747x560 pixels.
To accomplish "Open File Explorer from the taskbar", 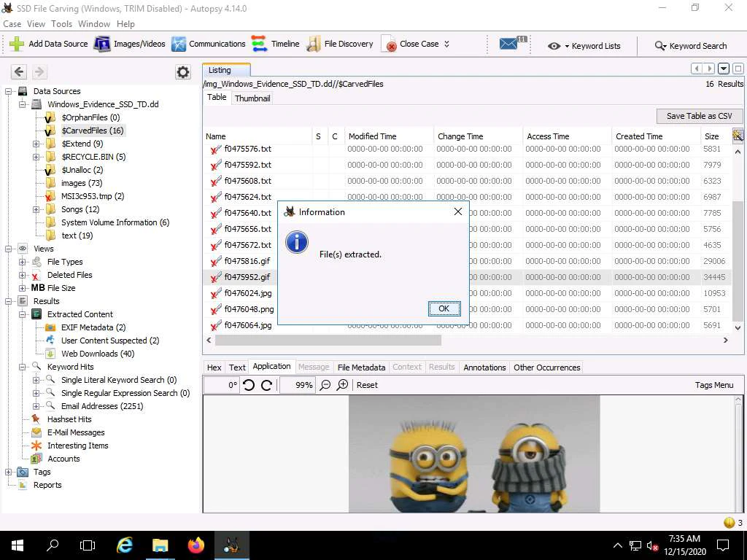I will point(160,545).
